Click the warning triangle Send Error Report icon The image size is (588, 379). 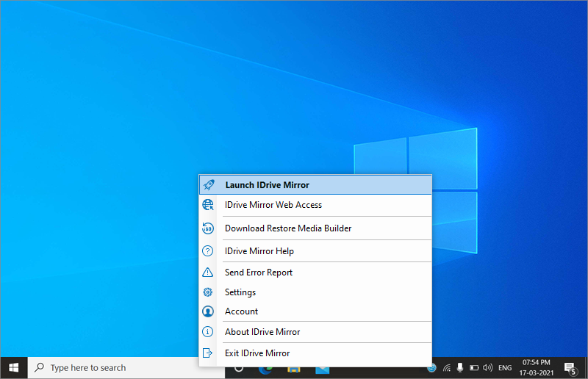coord(208,272)
